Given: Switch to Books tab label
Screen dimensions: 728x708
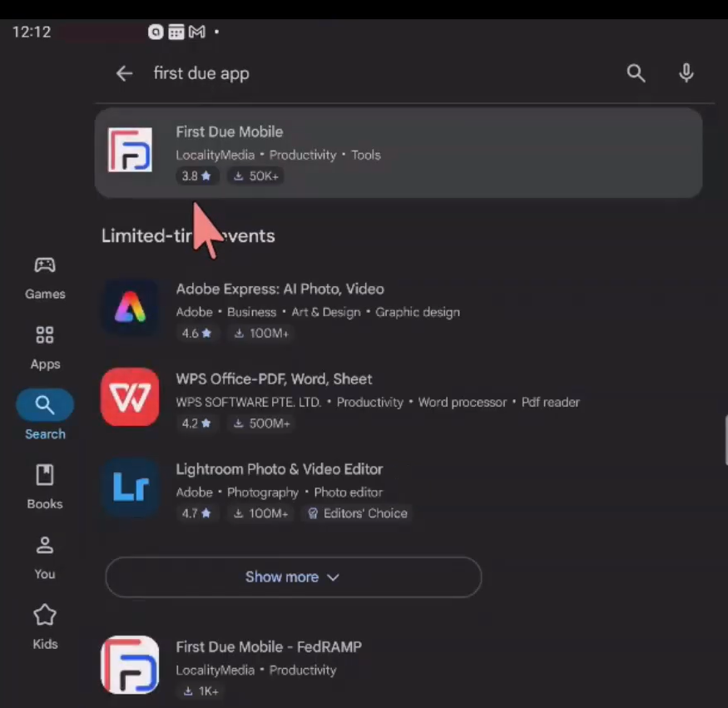Looking at the screenshot, I should (x=45, y=504).
